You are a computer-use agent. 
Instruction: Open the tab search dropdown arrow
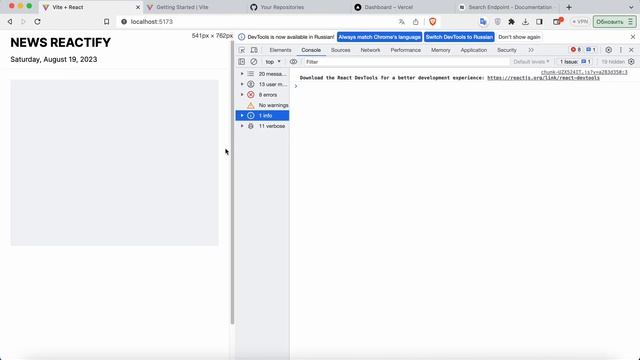click(631, 7)
